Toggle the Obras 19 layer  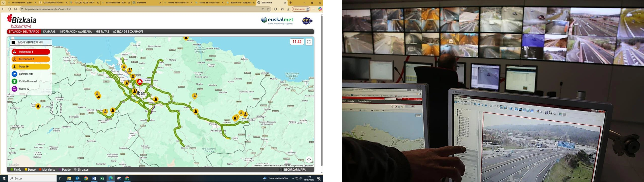31,67
